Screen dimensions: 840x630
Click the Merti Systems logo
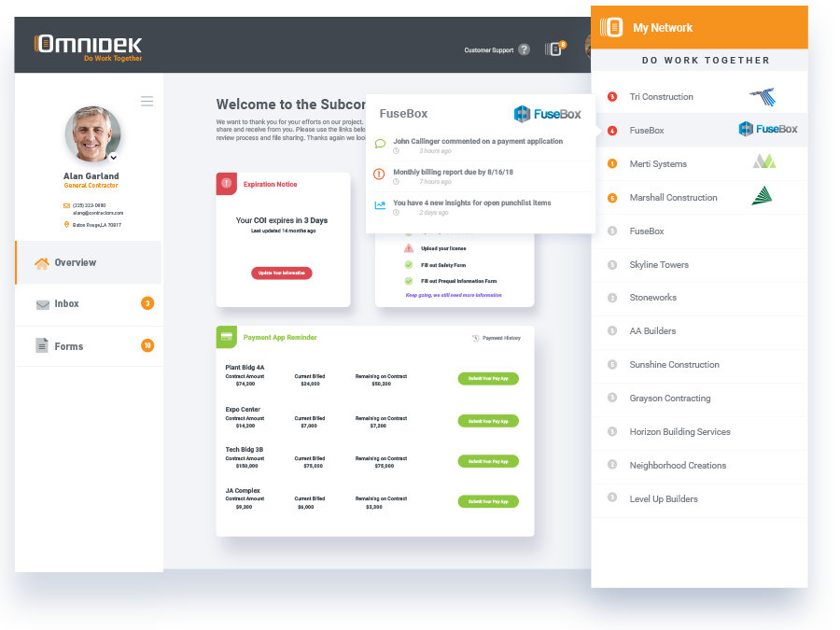click(x=763, y=161)
